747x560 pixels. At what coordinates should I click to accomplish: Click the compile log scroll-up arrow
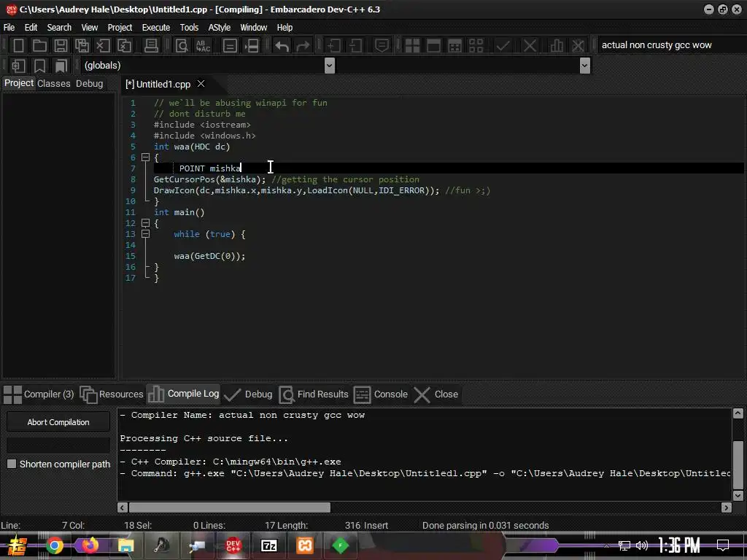point(738,413)
